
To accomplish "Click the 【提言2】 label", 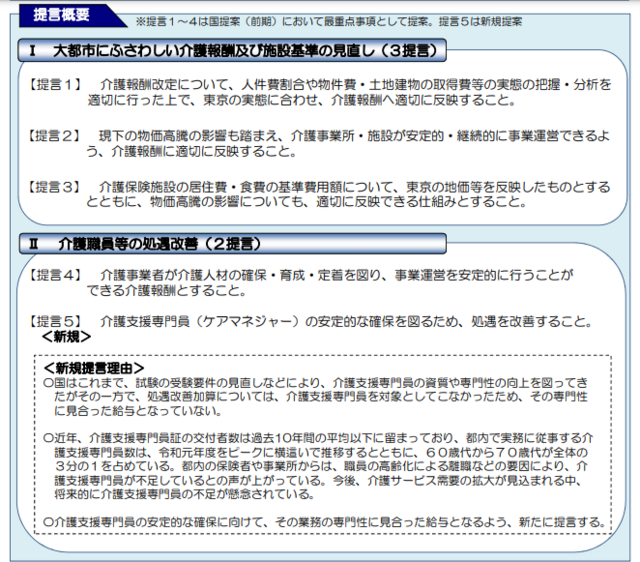I will coord(56,135).
